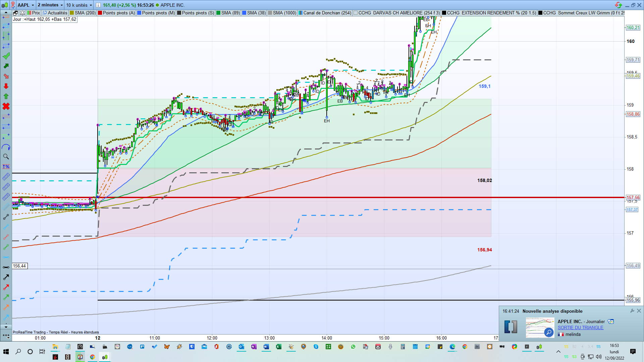Click the alert bell icon

click(x=22, y=13)
